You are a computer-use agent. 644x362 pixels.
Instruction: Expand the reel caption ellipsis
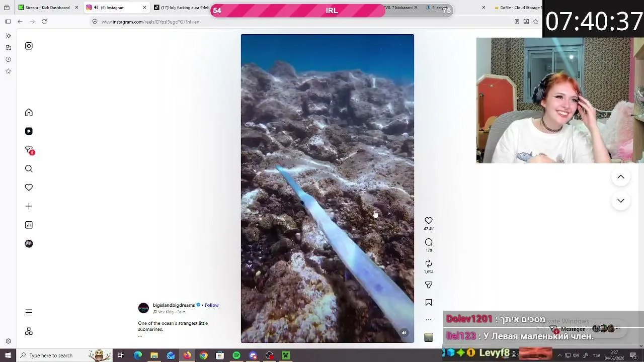point(140,336)
